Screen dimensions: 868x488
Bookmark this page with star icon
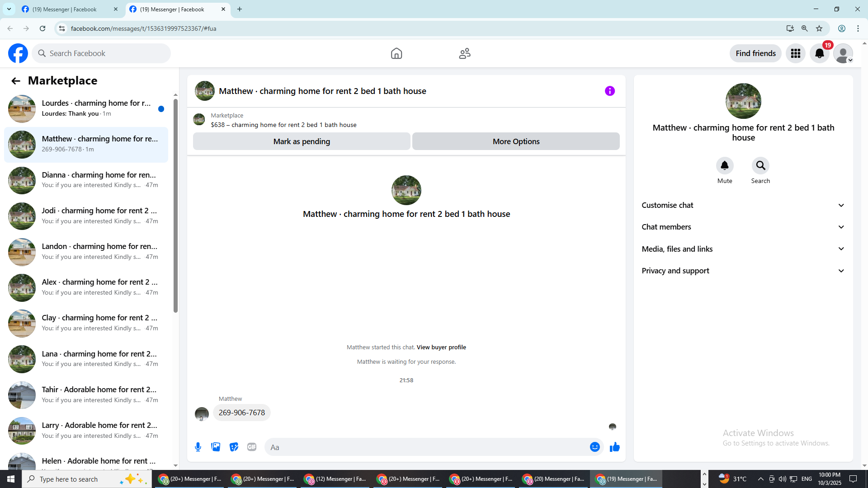tap(819, 28)
